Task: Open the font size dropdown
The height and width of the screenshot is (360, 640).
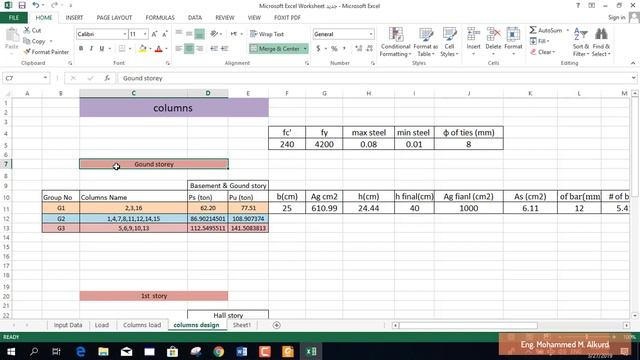Action: pos(145,34)
